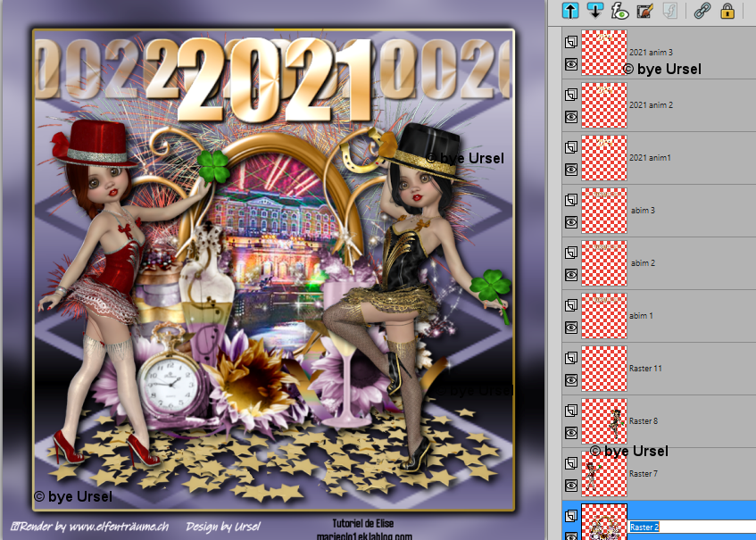The image size is (756, 540).
Task: Select the "Raster 11" layer name
Action: click(645, 369)
